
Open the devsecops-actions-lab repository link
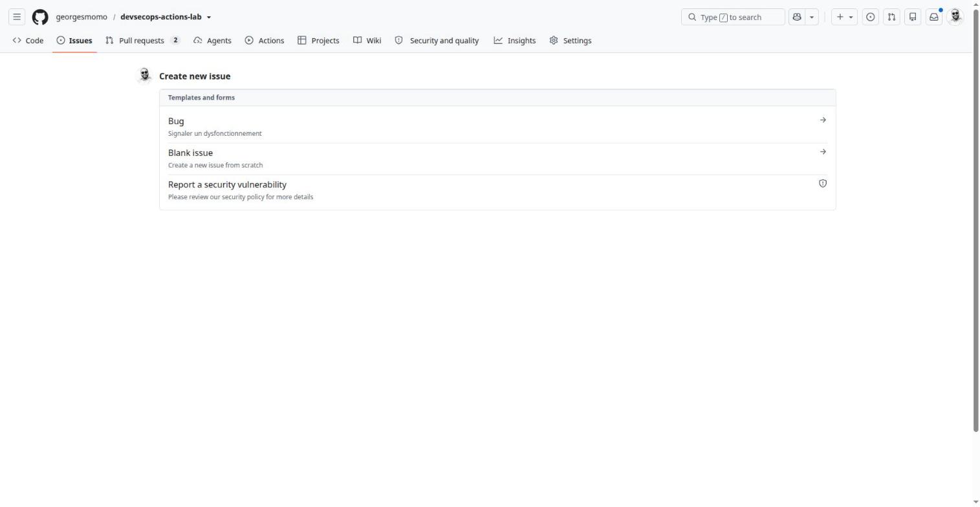161,17
